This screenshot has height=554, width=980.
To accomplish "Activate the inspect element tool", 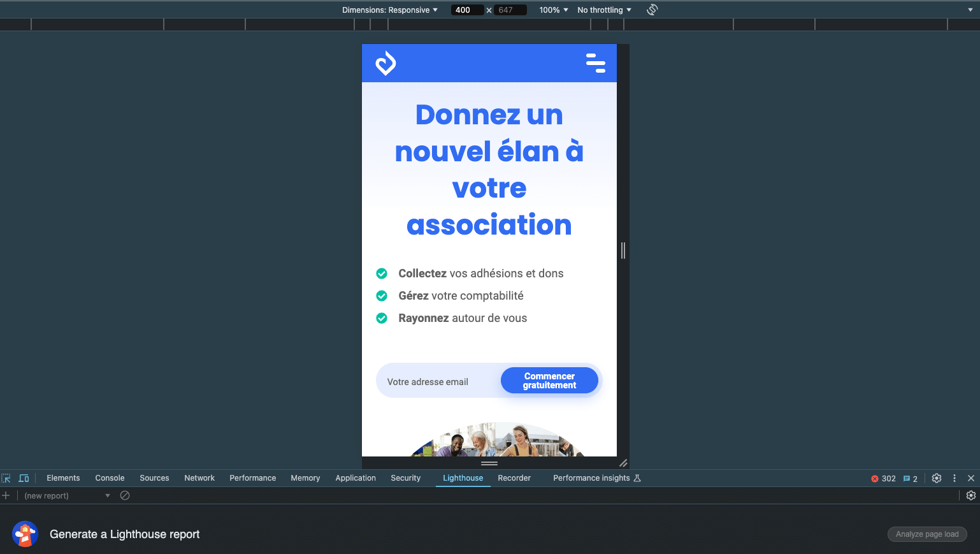I will click(6, 477).
